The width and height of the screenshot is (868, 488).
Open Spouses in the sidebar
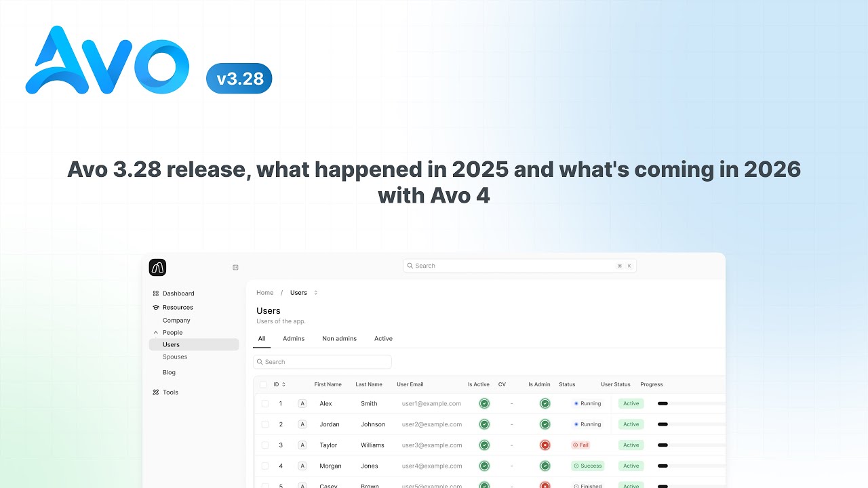pos(175,357)
